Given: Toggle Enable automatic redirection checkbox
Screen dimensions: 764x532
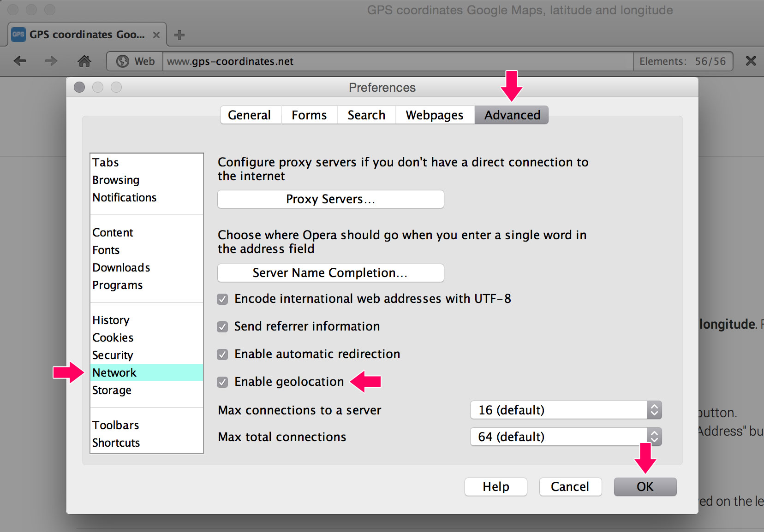Looking at the screenshot, I should [222, 355].
